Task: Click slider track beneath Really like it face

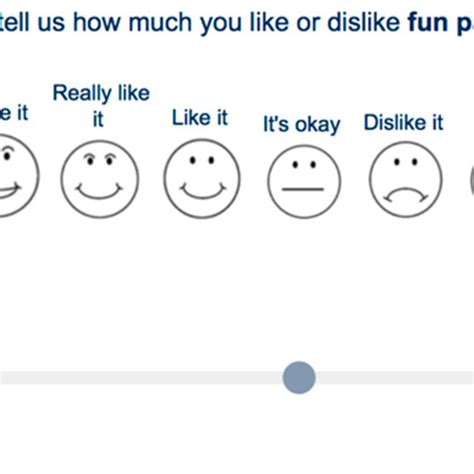Action: pos(100,378)
